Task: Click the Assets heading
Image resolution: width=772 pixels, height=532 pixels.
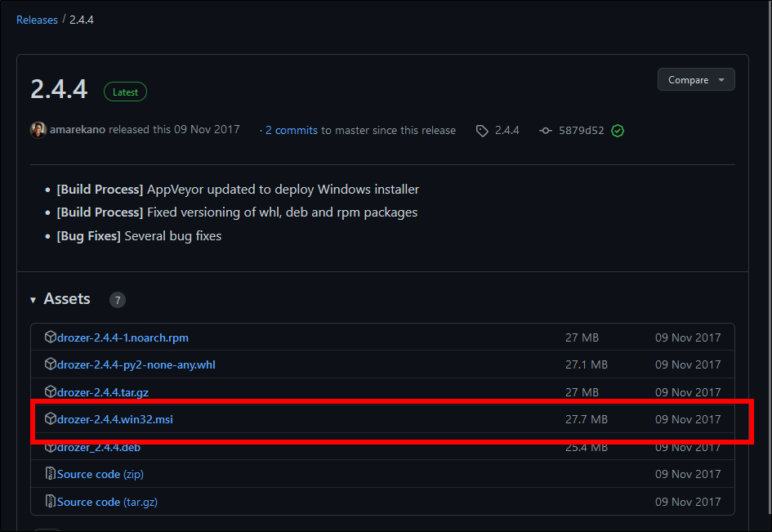Action: (67, 299)
